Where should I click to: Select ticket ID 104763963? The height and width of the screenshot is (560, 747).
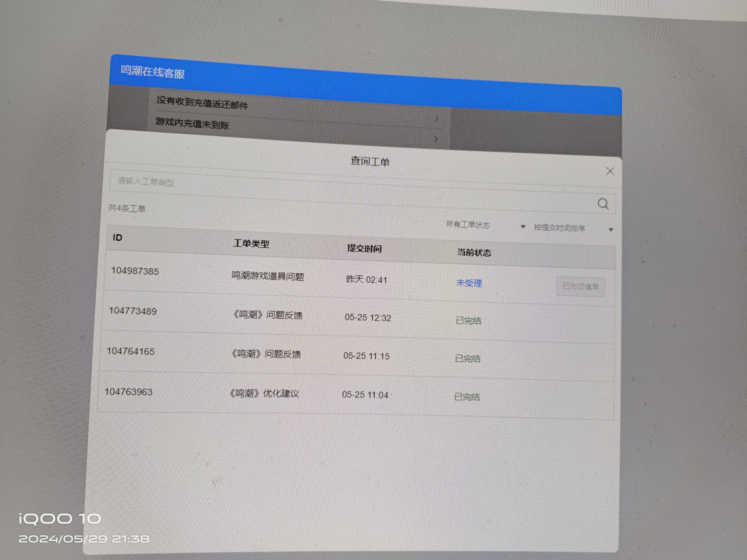click(128, 392)
